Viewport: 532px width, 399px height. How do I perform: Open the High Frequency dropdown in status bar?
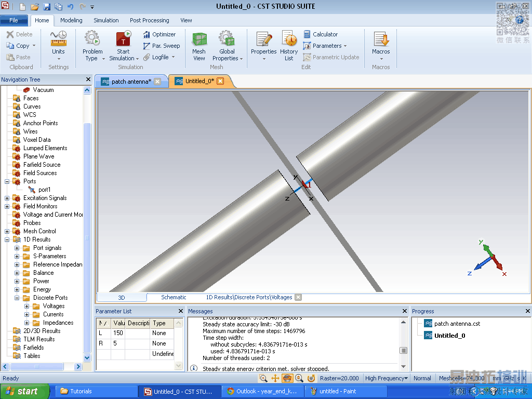[387, 378]
